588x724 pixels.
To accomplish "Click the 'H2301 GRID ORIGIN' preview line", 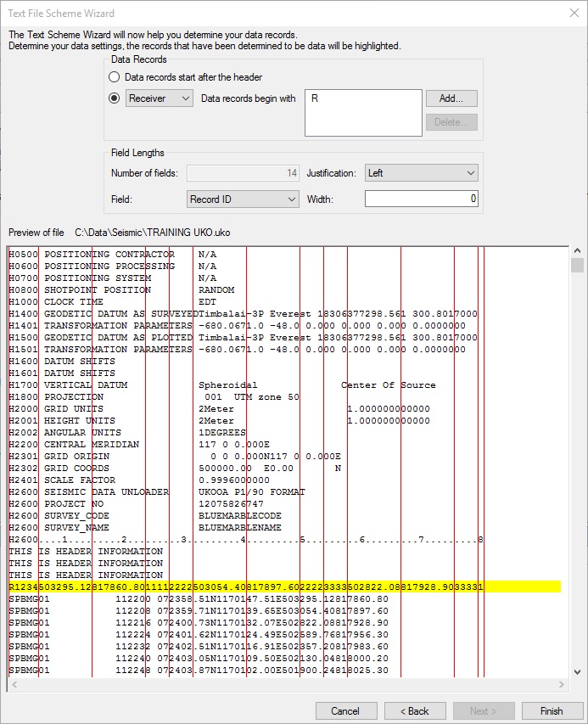I will (x=175, y=457).
